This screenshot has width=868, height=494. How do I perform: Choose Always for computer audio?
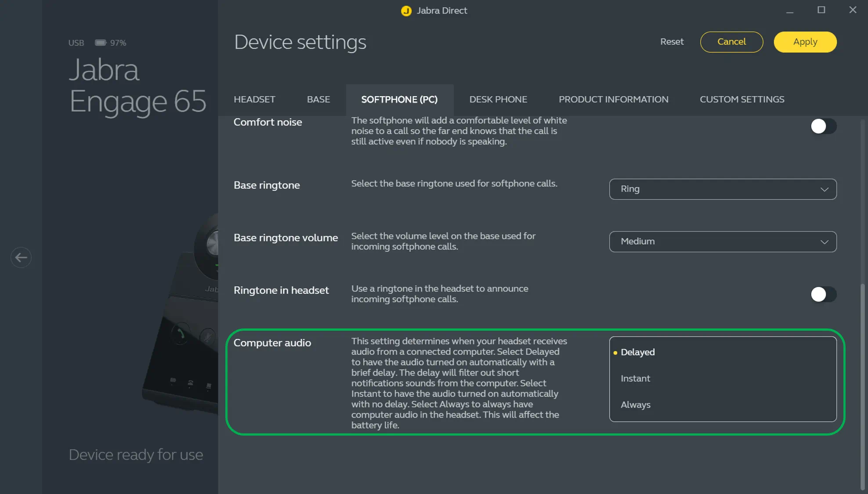click(635, 405)
